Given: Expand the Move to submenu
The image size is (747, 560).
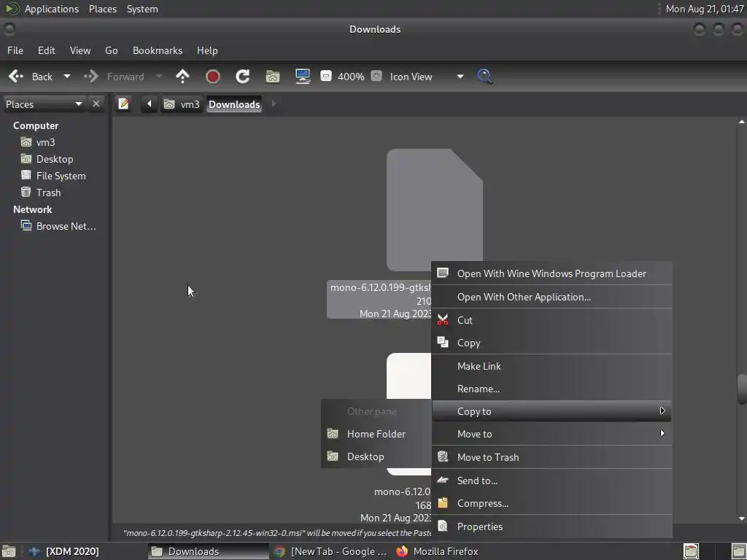Looking at the screenshot, I should (x=551, y=434).
